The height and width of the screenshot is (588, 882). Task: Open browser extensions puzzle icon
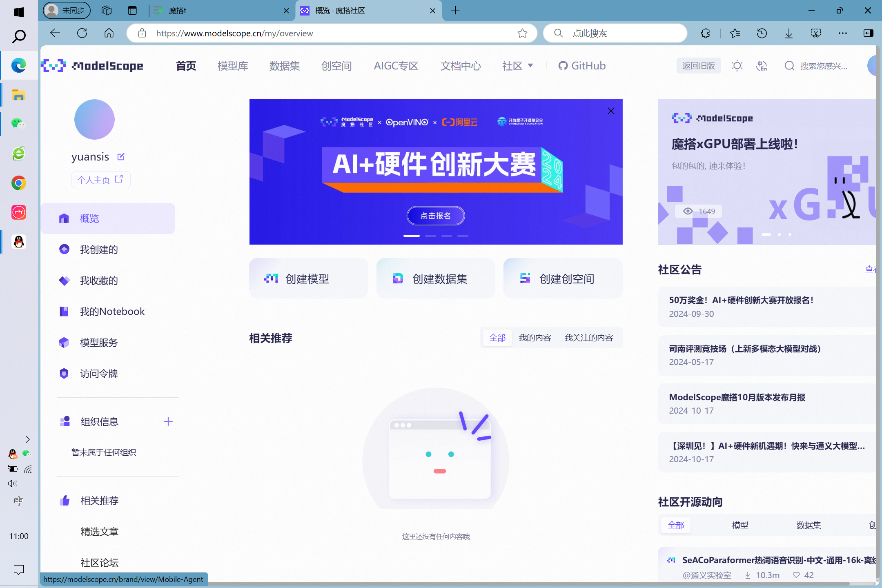(x=706, y=33)
